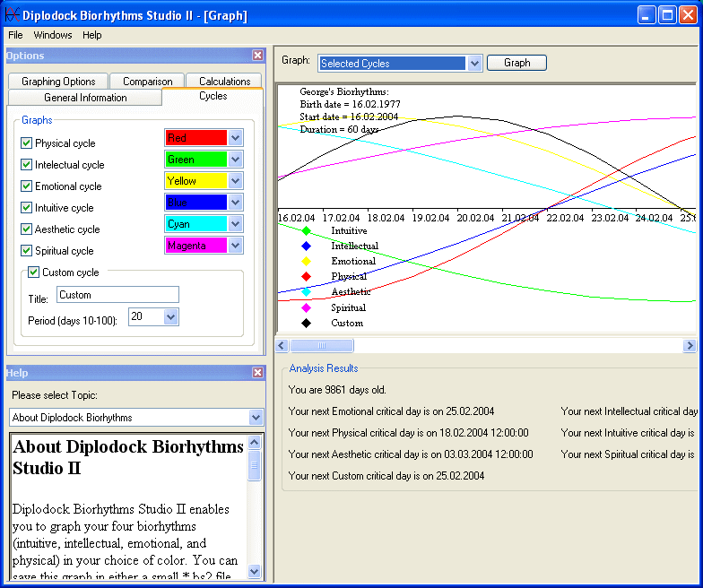Click graph scrollbar left arrow
Image resolution: width=703 pixels, height=588 pixels.
point(282,346)
